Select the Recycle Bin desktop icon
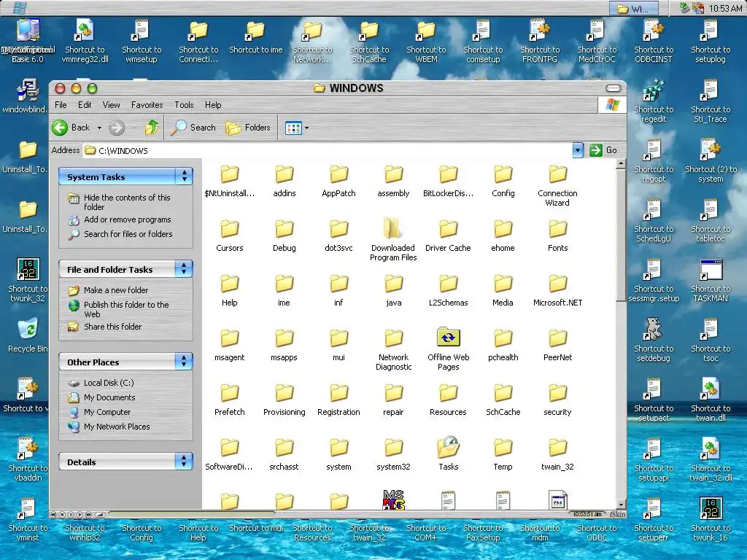Image resolution: width=747 pixels, height=560 pixels. (28, 329)
